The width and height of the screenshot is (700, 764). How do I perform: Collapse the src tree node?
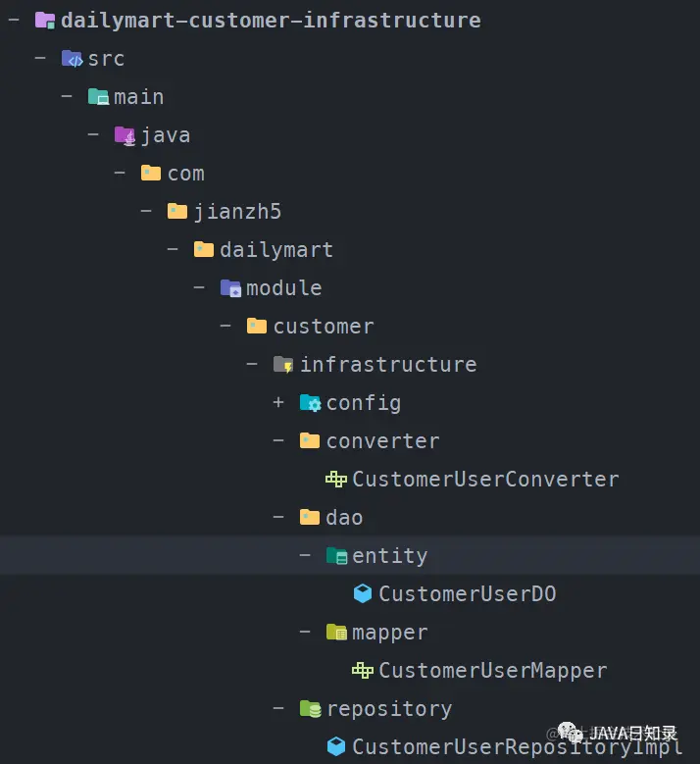(40, 59)
